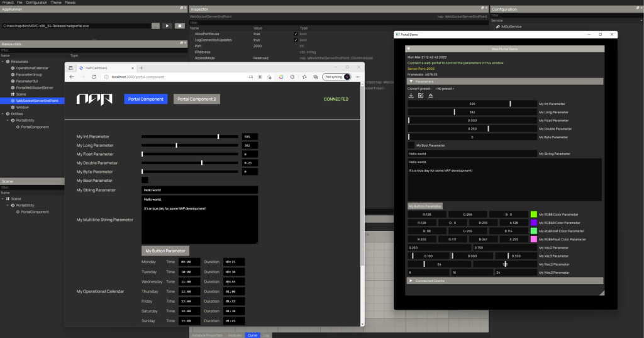Screen dimensions: 644x338
Task: Collapse the Entities tree node in Resources
Action: pyautogui.click(x=4, y=114)
